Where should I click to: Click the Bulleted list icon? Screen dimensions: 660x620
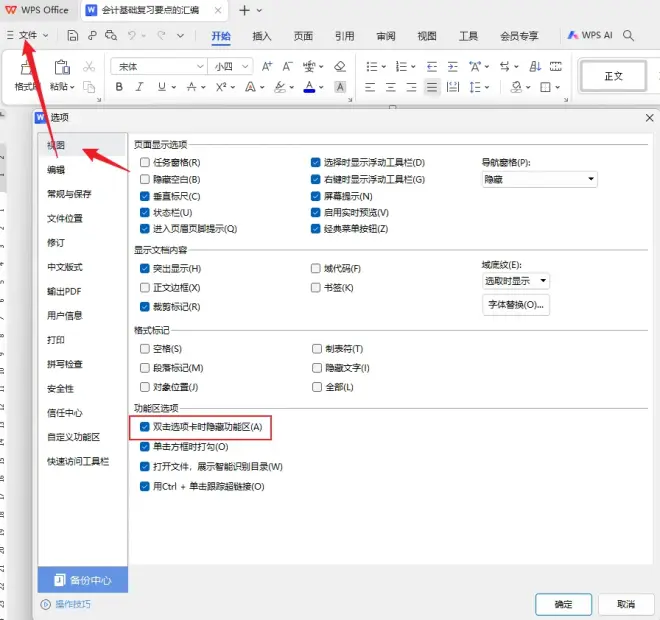372,67
